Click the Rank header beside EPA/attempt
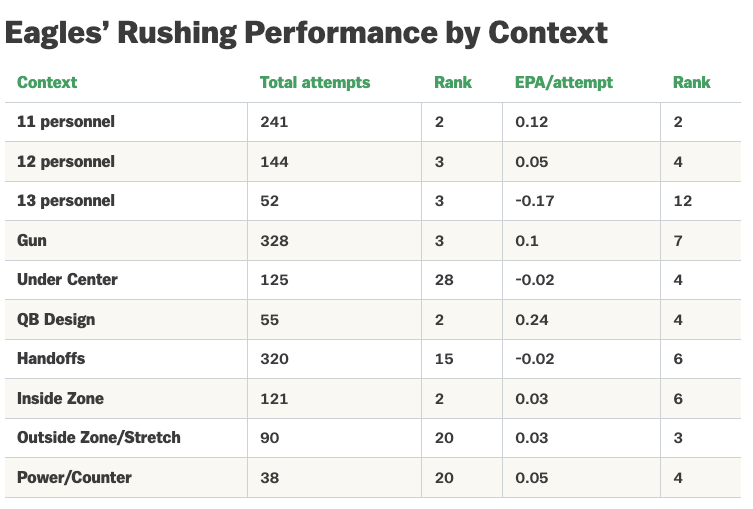The image size is (753, 509). tap(692, 82)
